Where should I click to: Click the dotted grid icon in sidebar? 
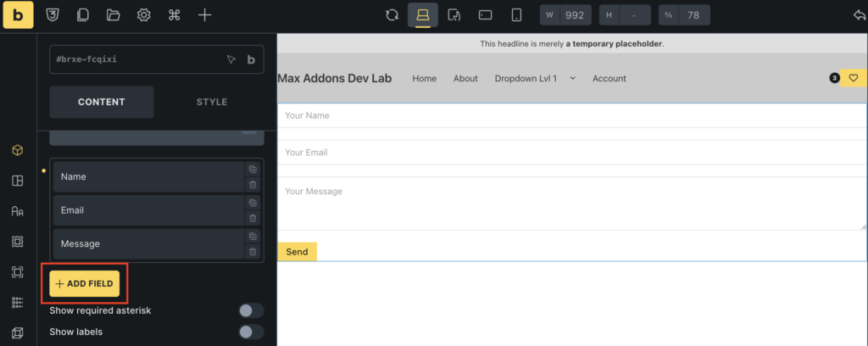pyautogui.click(x=18, y=302)
